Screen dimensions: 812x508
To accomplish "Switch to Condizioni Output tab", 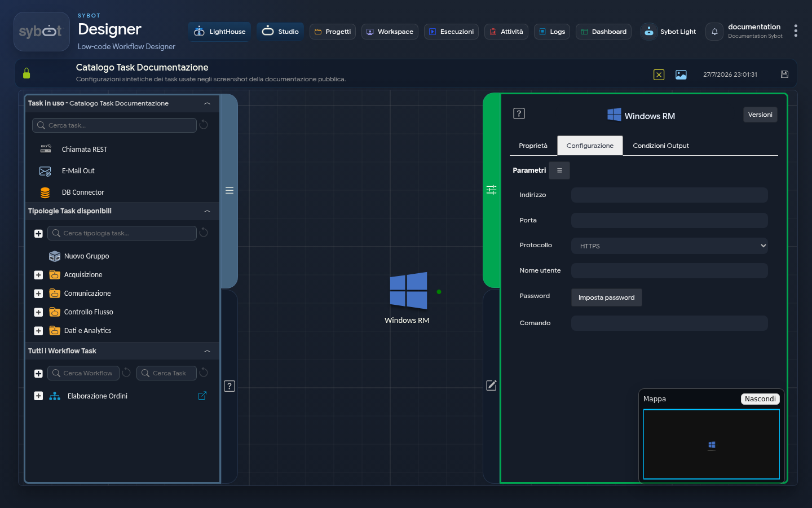I will pos(661,146).
